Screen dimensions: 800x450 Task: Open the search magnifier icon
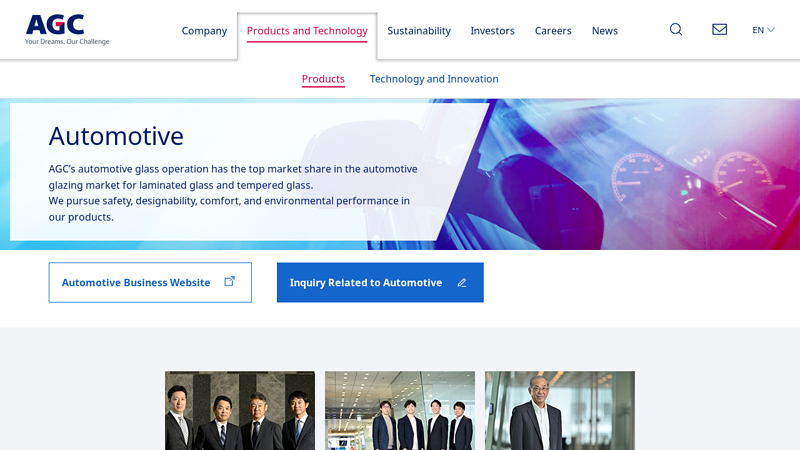pyautogui.click(x=676, y=30)
